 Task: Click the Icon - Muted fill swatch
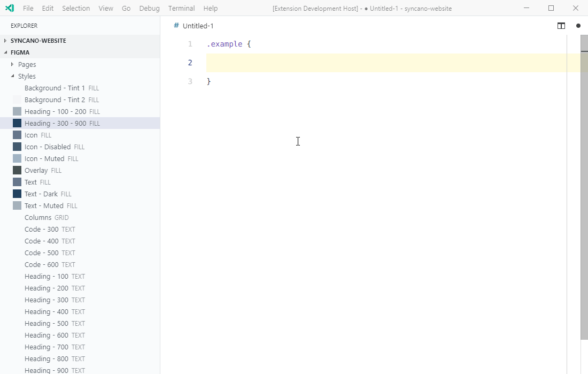(17, 158)
